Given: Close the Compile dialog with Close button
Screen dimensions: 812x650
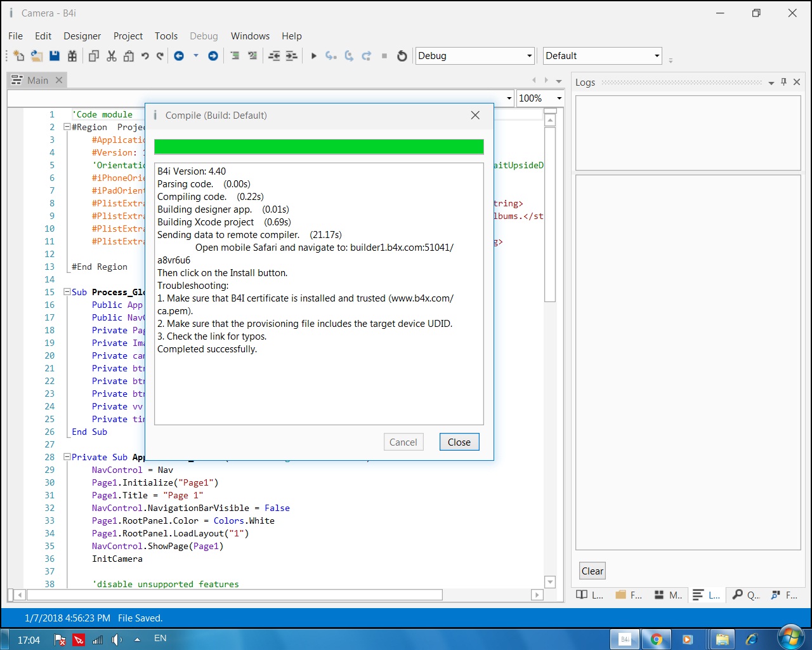Looking at the screenshot, I should coord(459,442).
